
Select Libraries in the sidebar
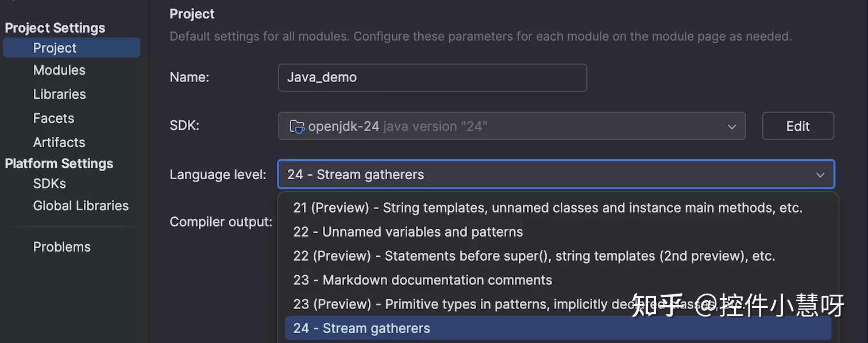tap(59, 94)
